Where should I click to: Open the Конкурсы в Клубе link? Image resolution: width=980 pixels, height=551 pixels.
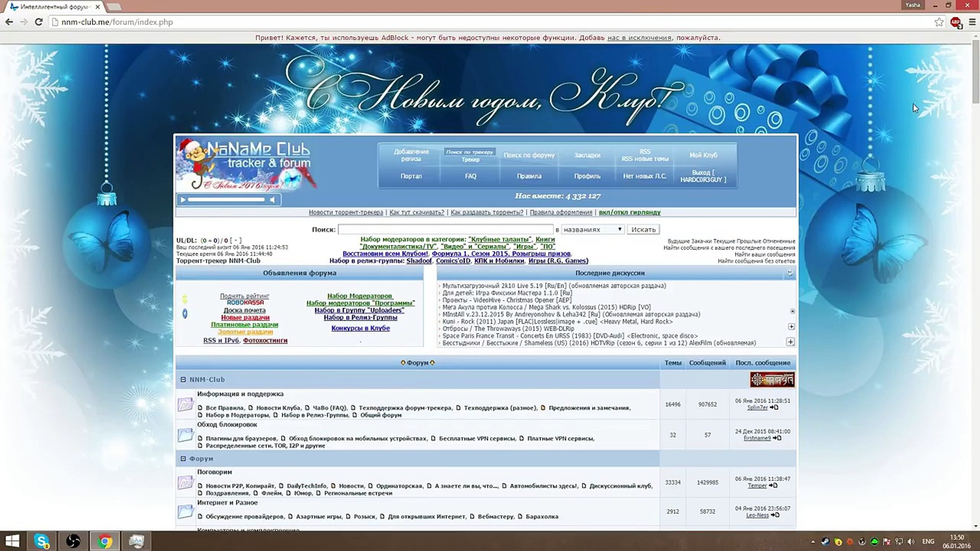pyautogui.click(x=360, y=328)
